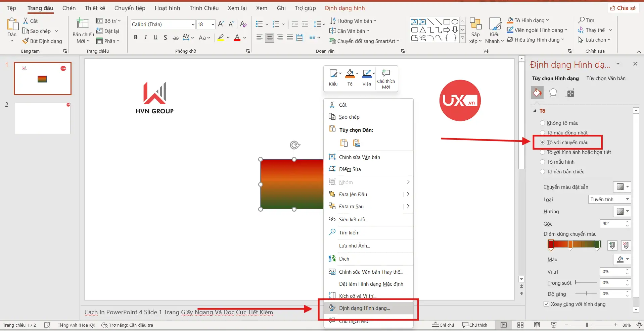
Task: Toggle bold formatting
Action: point(136,37)
